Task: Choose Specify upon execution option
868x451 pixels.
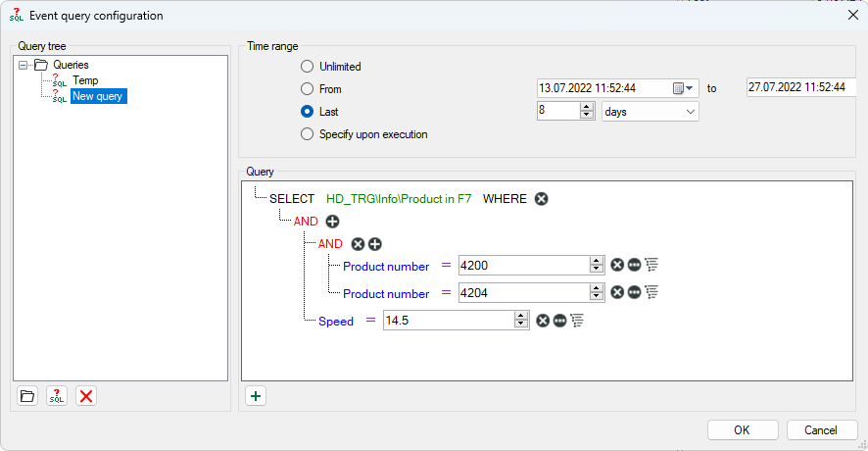Action: tap(308, 134)
